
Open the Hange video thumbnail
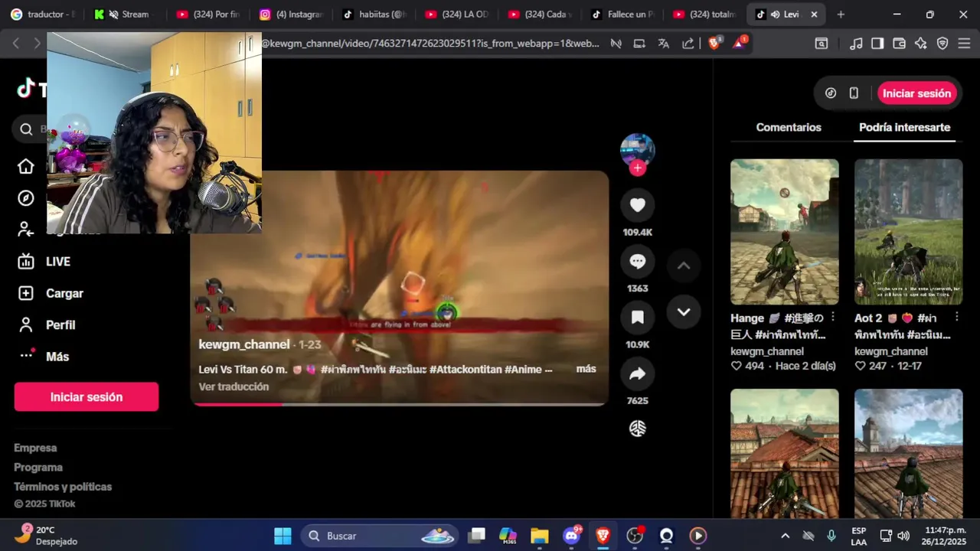(x=785, y=232)
